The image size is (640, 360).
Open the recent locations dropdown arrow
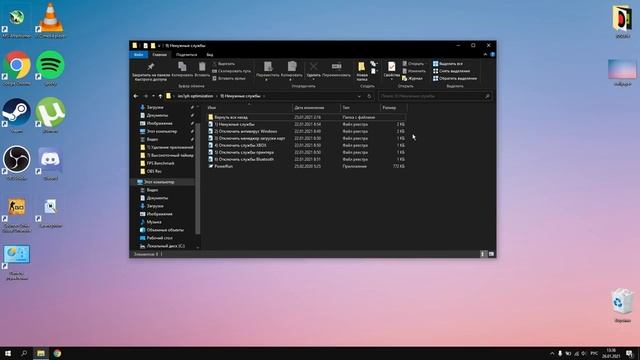(153, 96)
